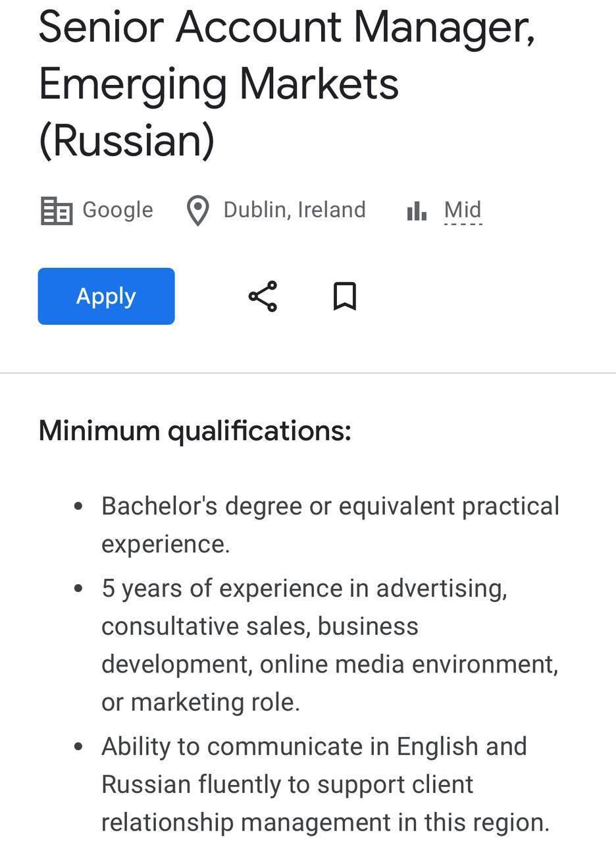Click the 'Emerging Markets' title line

[x=219, y=86]
